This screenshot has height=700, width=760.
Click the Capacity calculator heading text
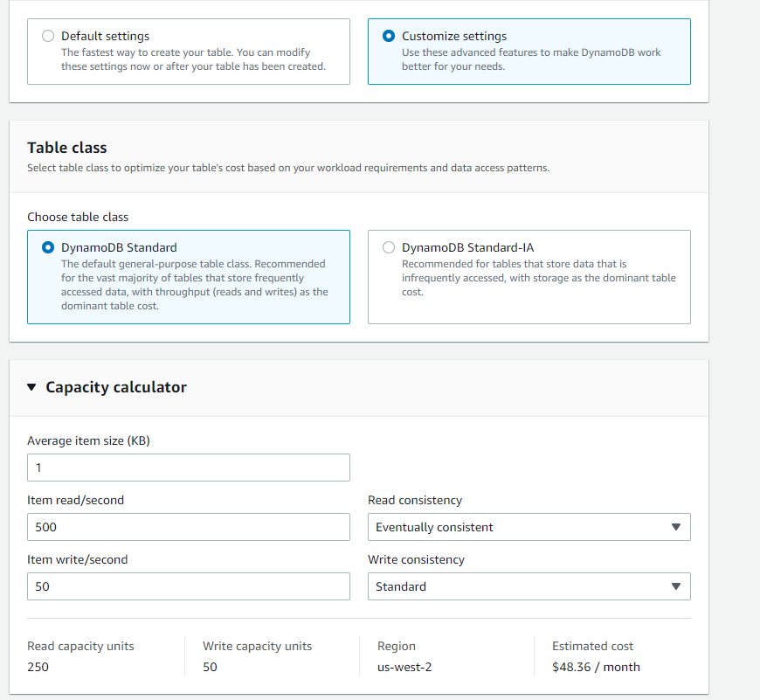(x=116, y=387)
